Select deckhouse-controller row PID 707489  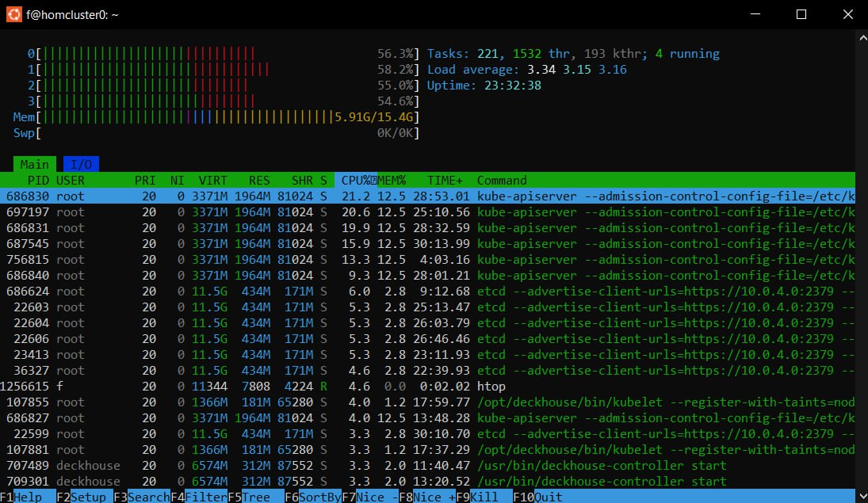pos(427,466)
